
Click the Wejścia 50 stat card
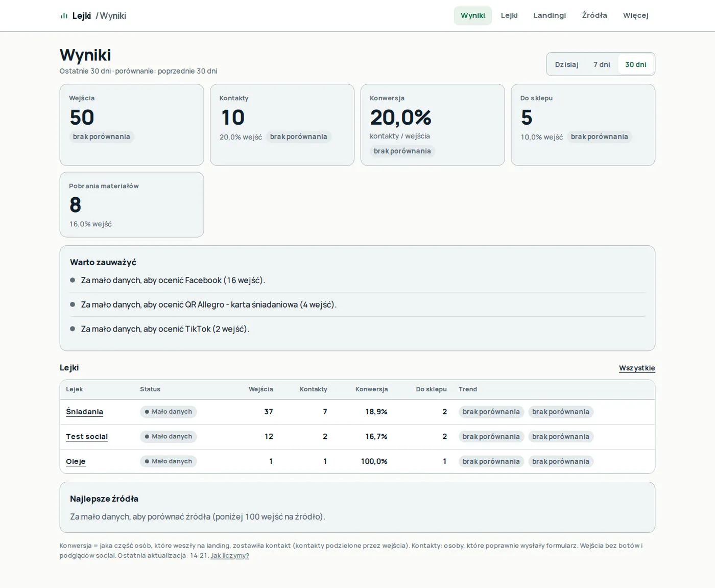(x=132, y=125)
